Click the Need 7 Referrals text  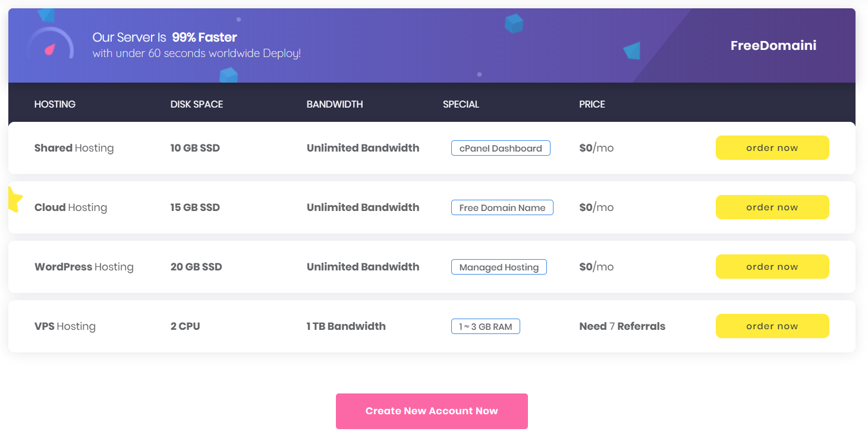pyautogui.click(x=622, y=326)
